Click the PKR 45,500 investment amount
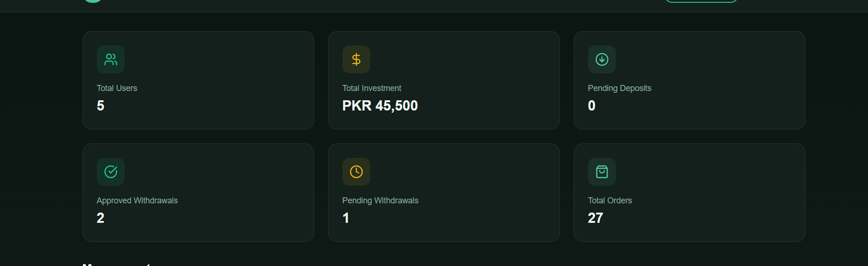The height and width of the screenshot is (266, 868). pyautogui.click(x=380, y=106)
